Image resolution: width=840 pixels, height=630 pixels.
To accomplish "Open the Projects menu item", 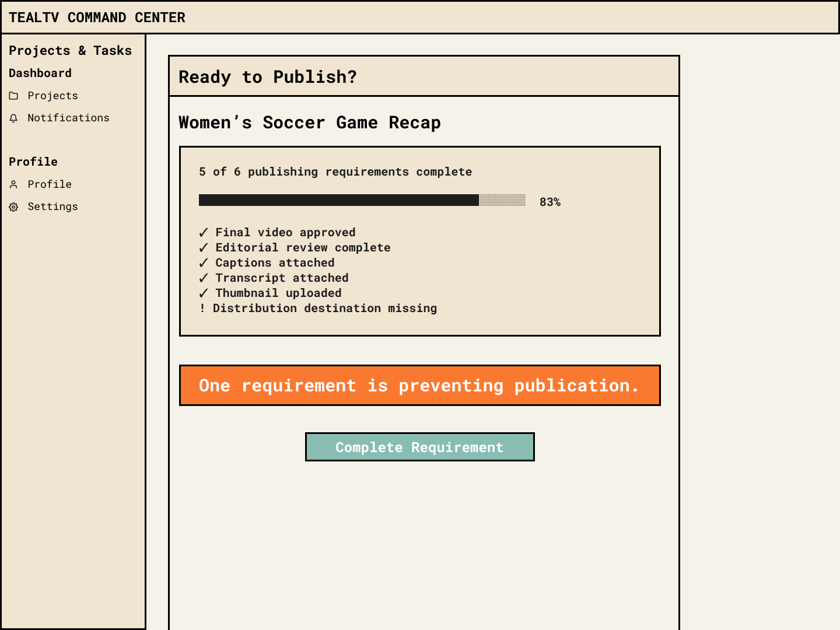I will tap(52, 96).
